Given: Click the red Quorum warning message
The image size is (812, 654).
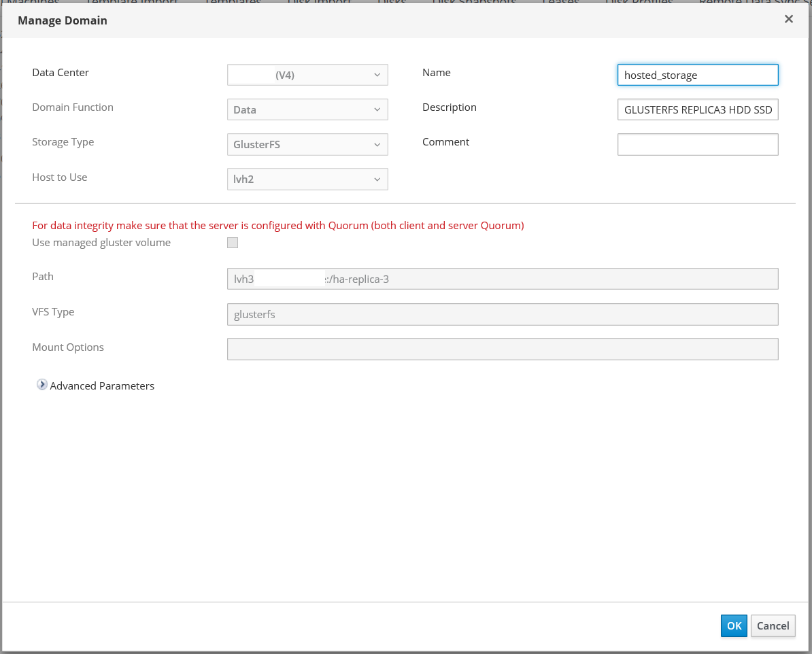Looking at the screenshot, I should (277, 226).
